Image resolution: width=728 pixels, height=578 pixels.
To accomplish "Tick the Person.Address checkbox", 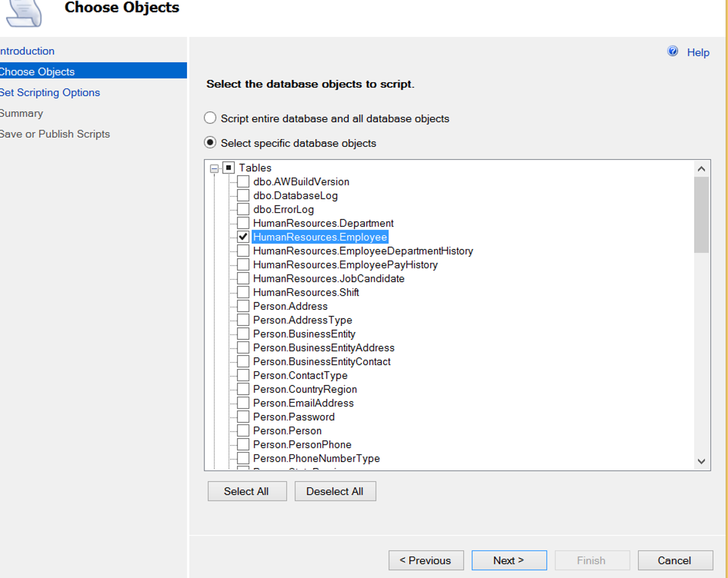I will coord(243,306).
